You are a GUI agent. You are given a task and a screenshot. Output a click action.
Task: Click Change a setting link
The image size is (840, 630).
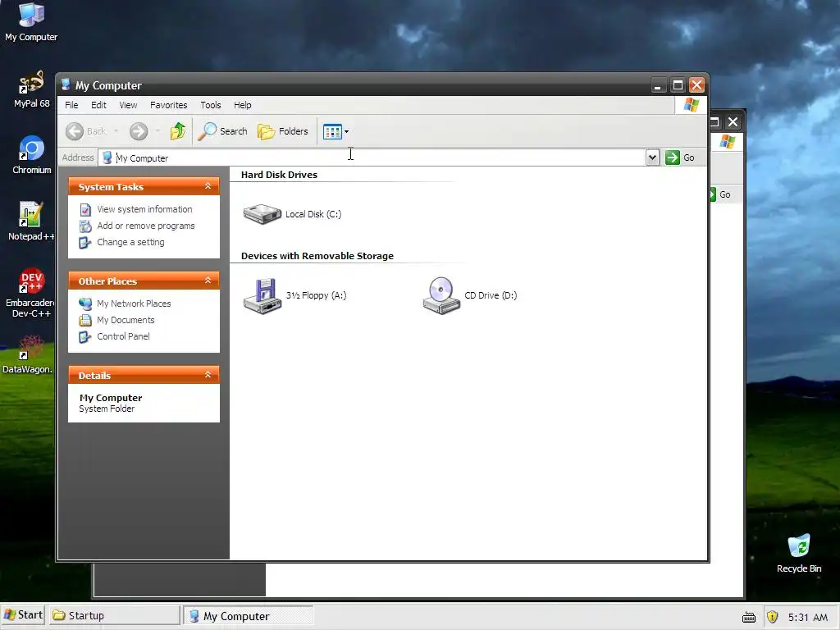click(x=130, y=242)
